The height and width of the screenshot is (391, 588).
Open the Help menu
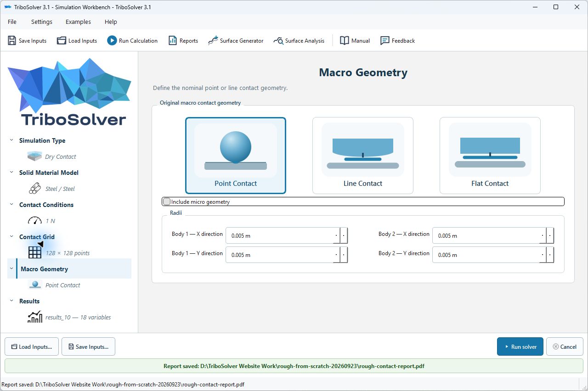point(111,22)
